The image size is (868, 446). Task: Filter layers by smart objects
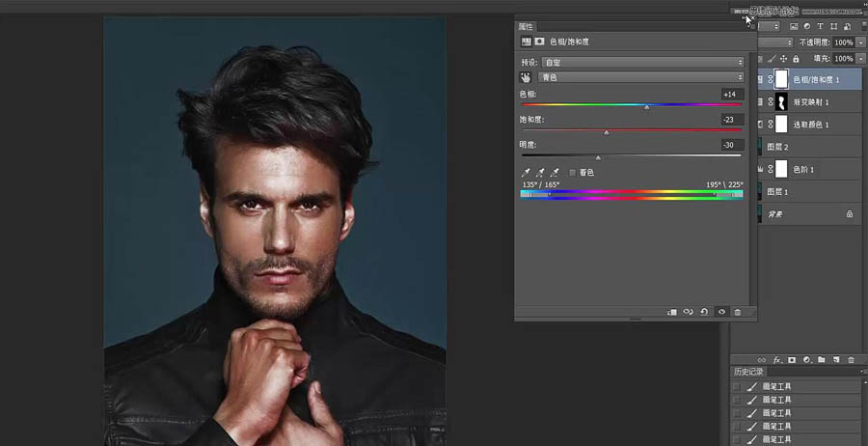tap(847, 26)
